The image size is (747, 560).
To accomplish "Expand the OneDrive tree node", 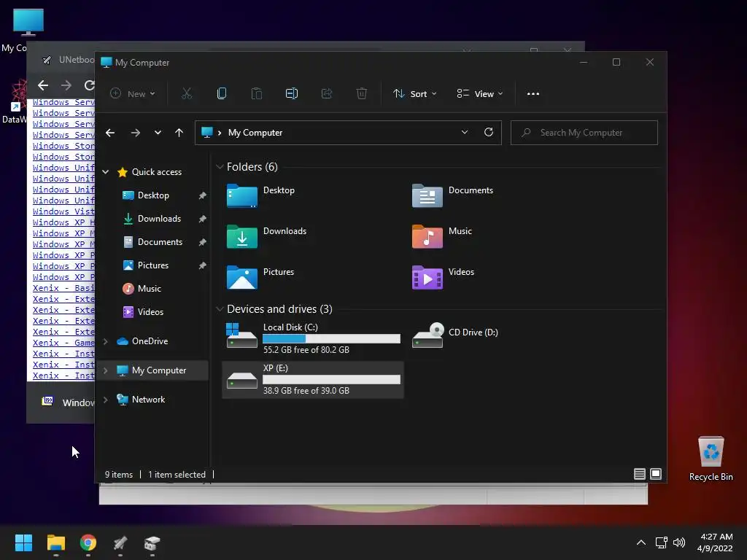I will [106, 341].
